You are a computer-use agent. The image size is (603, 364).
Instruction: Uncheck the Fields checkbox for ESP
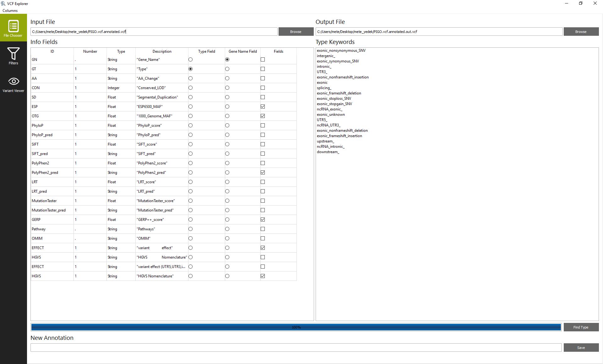click(263, 107)
